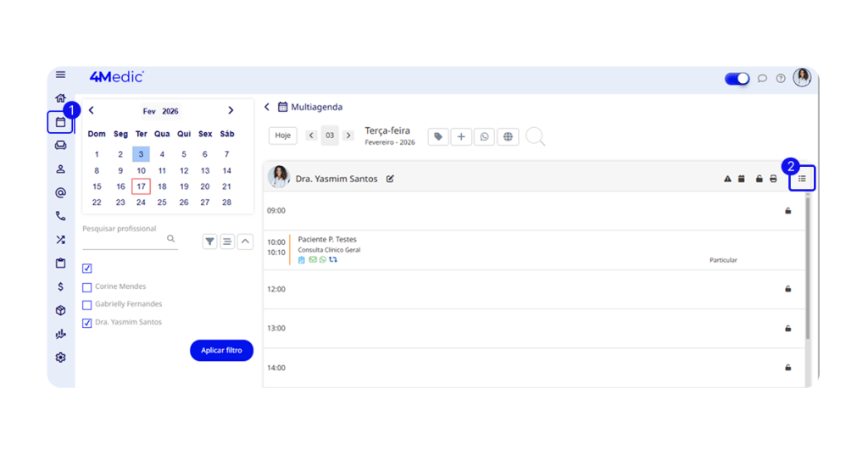Open the phone icon in sidebar
The image size is (868, 455).
pos(60,216)
